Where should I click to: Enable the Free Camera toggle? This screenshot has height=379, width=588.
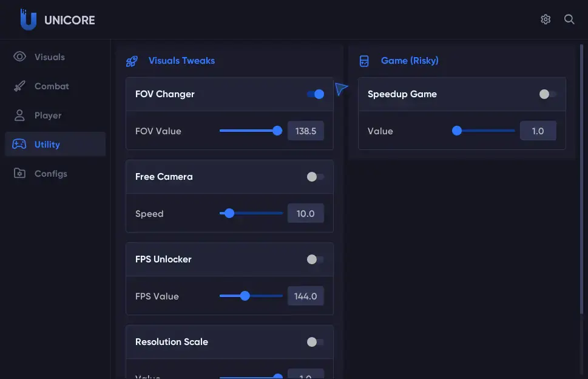coord(316,177)
